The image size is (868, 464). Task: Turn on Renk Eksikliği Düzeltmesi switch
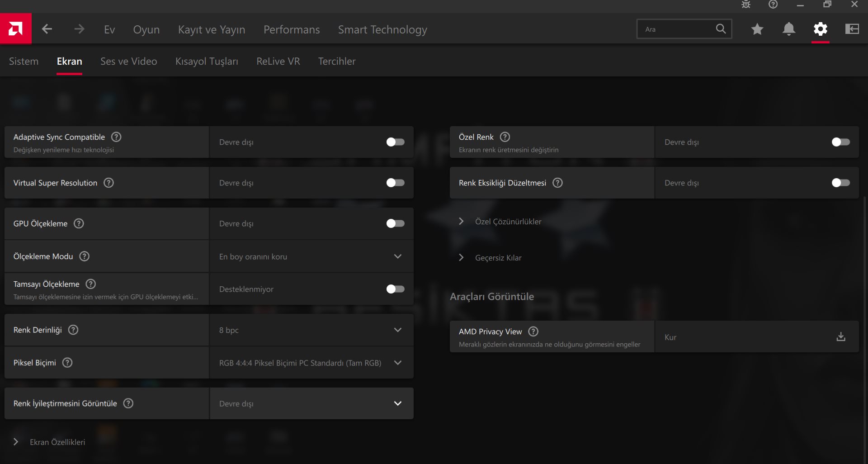point(841,183)
